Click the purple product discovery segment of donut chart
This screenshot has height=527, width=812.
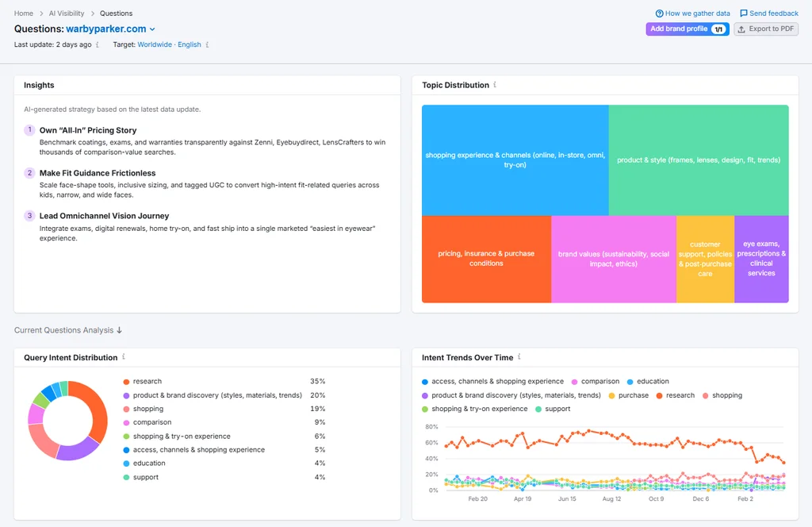(x=78, y=452)
